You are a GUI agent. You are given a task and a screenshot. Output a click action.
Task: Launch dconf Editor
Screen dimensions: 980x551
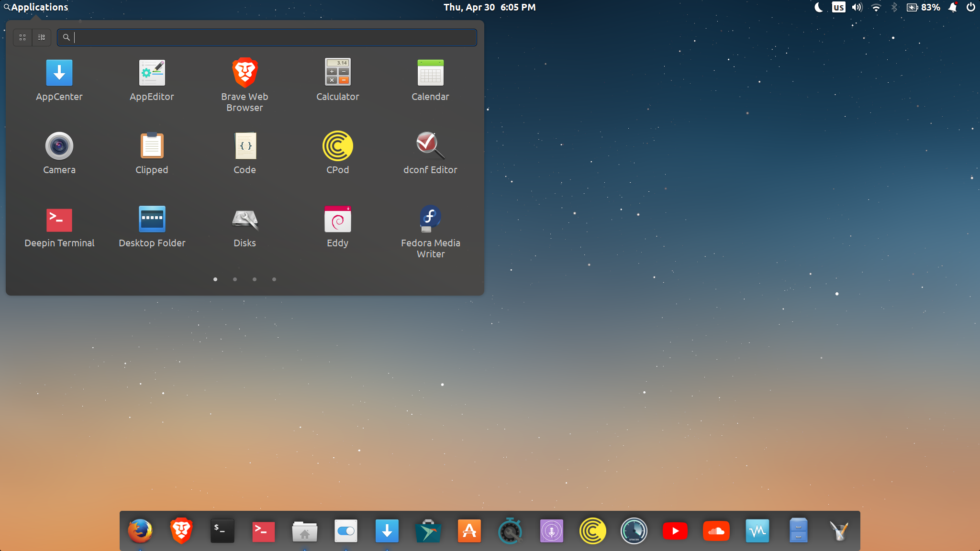pyautogui.click(x=430, y=153)
